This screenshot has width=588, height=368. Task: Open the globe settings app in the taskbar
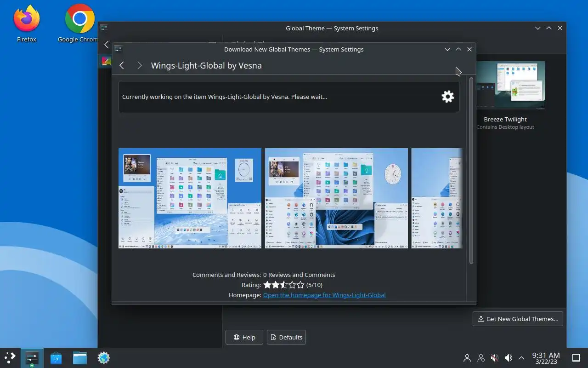[x=104, y=357]
